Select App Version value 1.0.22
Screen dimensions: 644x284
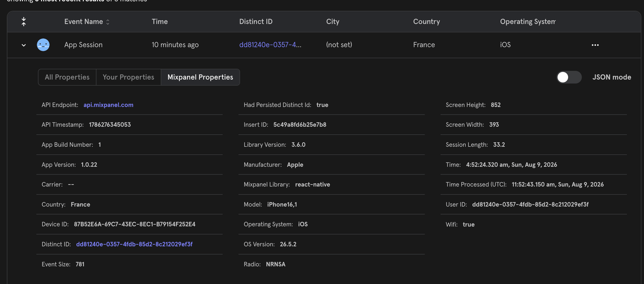[x=89, y=165]
